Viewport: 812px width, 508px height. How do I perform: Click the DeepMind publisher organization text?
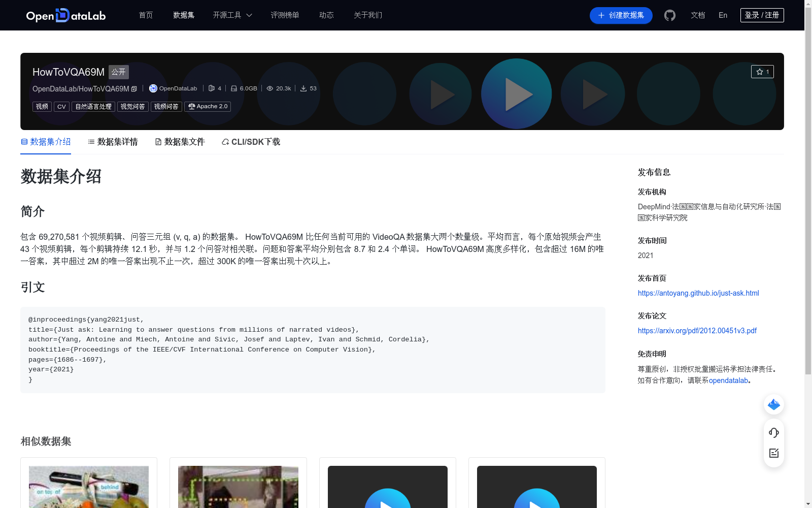pyautogui.click(x=709, y=212)
